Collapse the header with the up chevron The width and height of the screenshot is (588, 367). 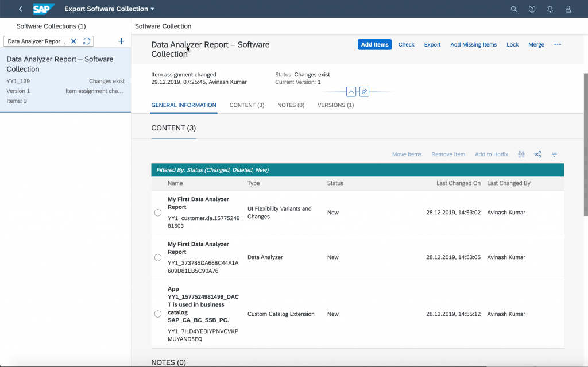click(x=351, y=91)
